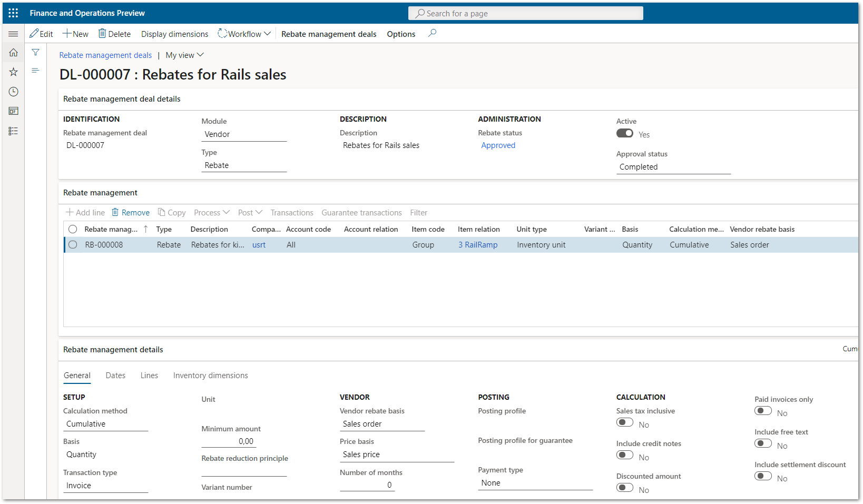
Task: Open Display dimensions menu
Action: tap(174, 34)
